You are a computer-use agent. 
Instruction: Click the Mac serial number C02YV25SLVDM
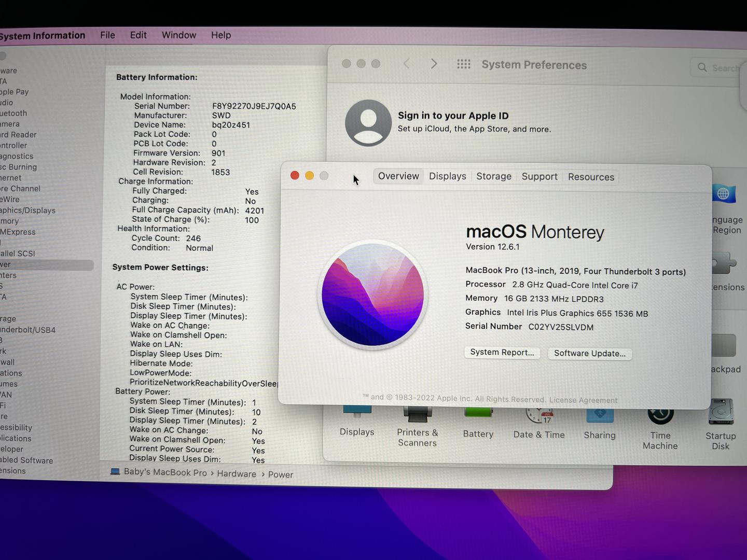click(x=561, y=327)
